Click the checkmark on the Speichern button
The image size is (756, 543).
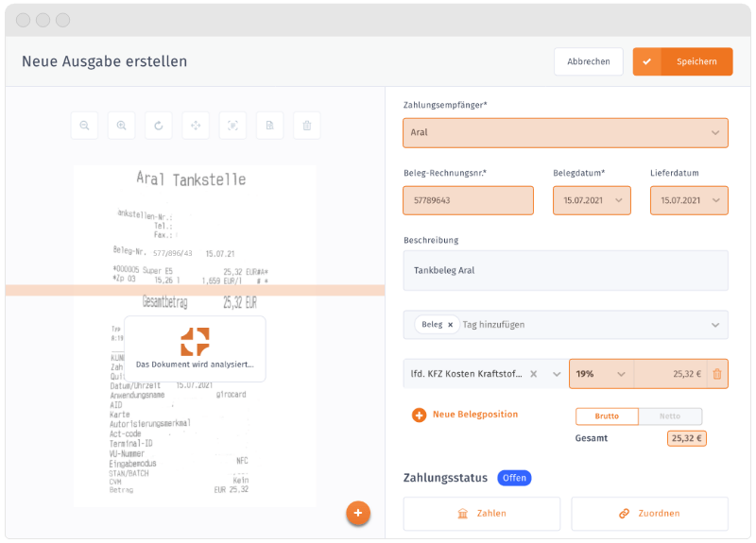click(647, 61)
